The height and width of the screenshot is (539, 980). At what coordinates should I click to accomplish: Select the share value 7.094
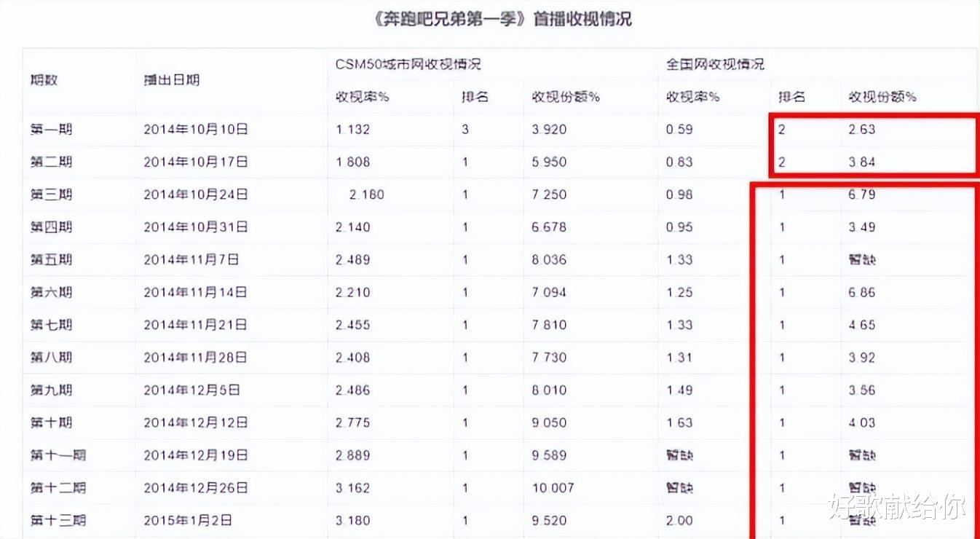[x=549, y=293]
